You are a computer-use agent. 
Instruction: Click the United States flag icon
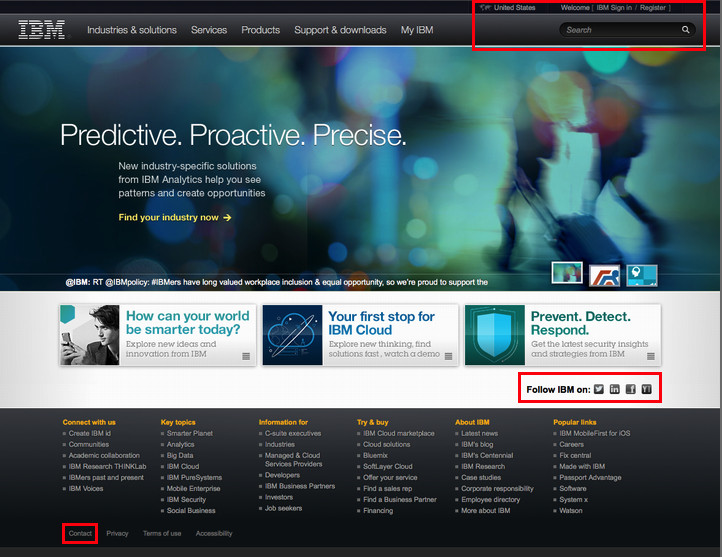click(x=485, y=7)
